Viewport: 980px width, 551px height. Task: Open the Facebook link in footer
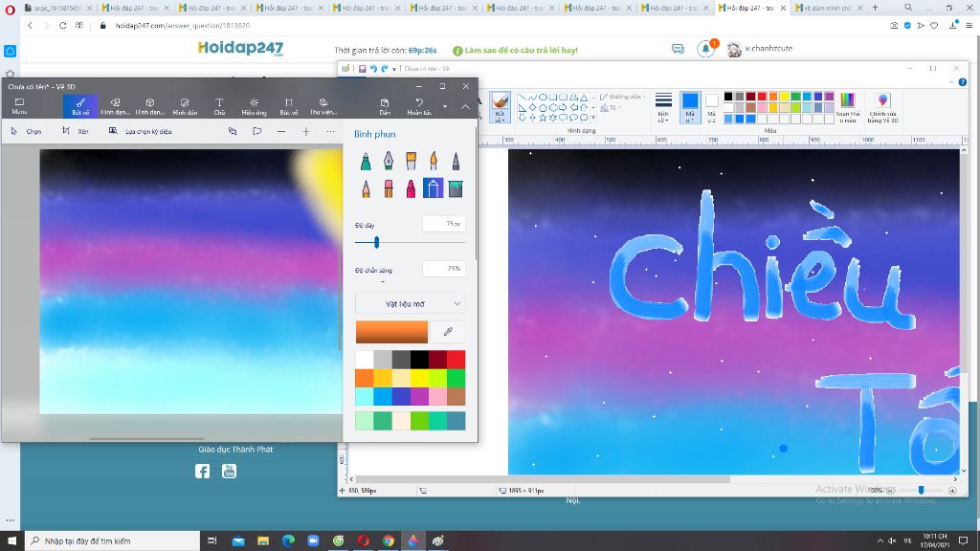tap(202, 471)
